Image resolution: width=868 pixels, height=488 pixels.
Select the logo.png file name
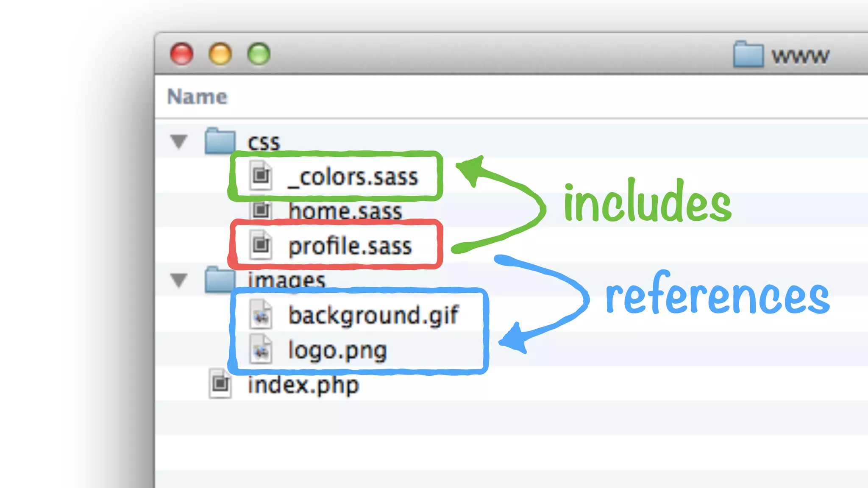[337, 350]
